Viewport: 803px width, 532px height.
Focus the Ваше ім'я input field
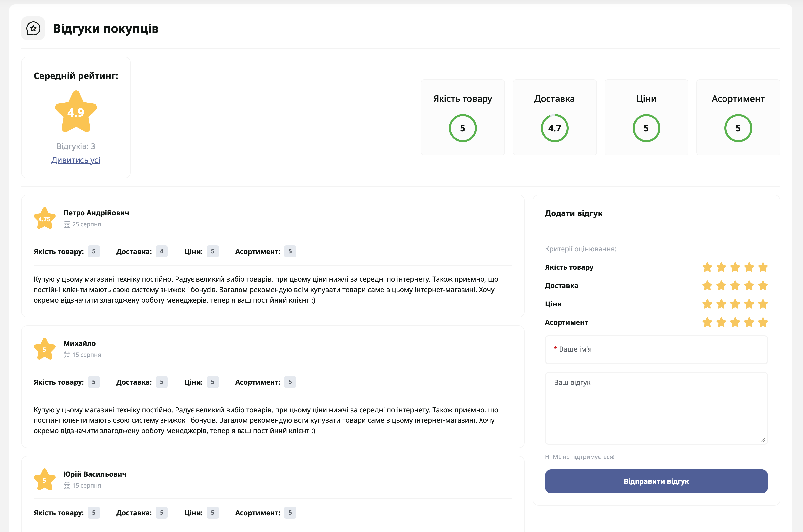pos(656,349)
